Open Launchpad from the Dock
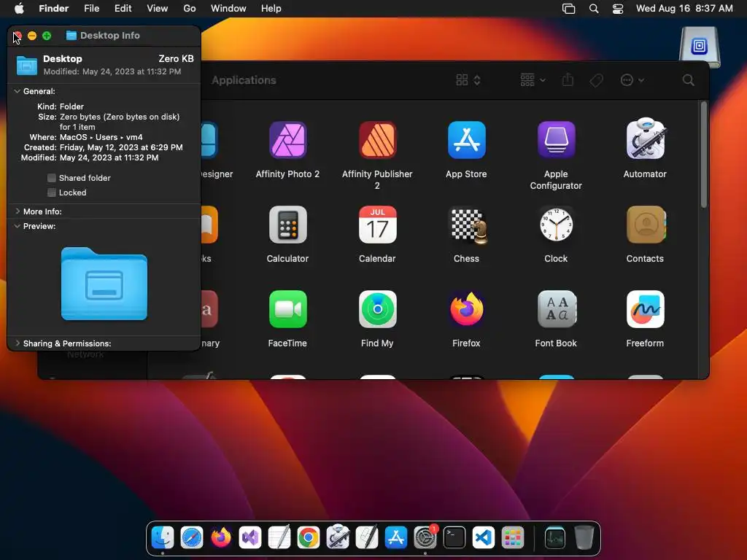This screenshot has width=747, height=560. point(513,538)
